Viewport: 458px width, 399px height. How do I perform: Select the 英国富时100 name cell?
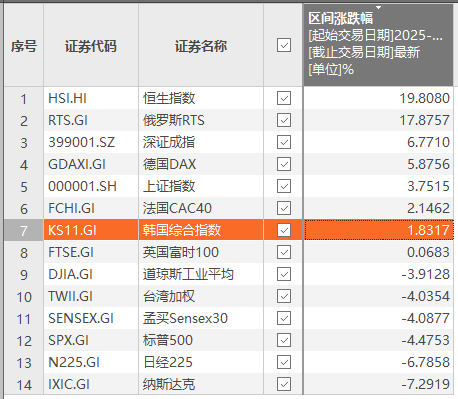pos(201,252)
